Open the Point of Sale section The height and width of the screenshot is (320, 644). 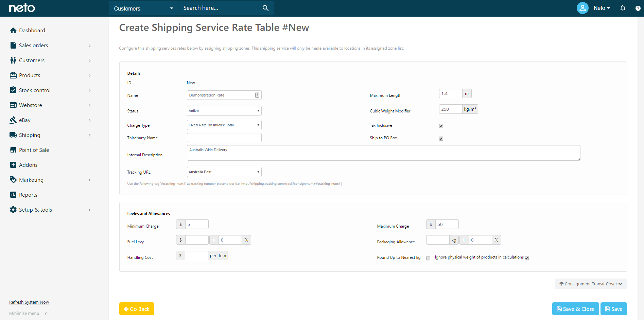click(33, 150)
